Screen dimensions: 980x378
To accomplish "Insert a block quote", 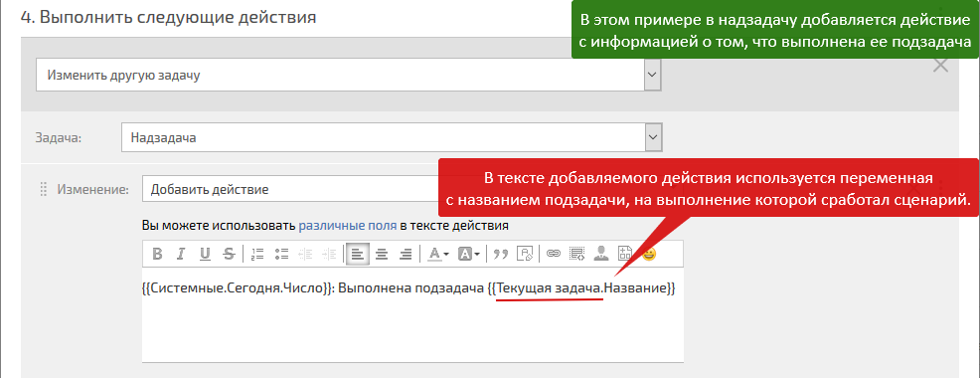I will pyautogui.click(x=500, y=254).
